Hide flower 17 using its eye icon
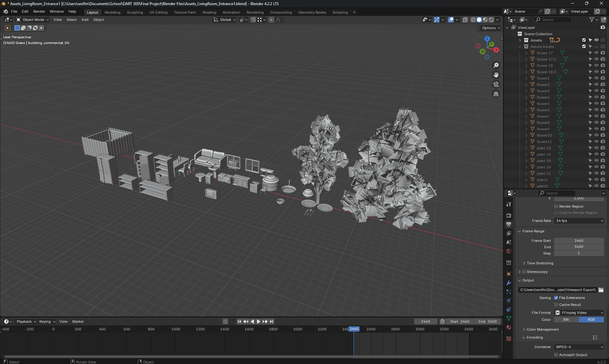 [596, 53]
